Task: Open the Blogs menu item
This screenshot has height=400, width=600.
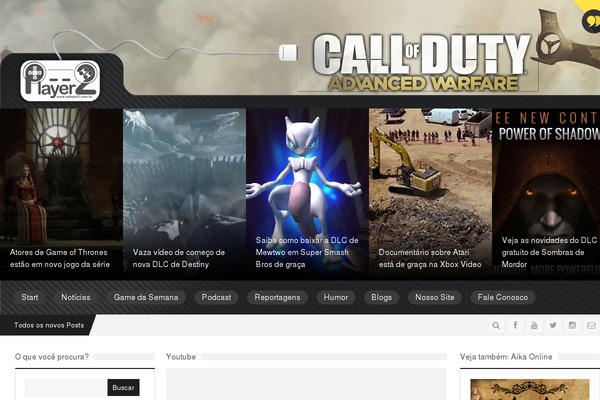Action: pos(381,297)
